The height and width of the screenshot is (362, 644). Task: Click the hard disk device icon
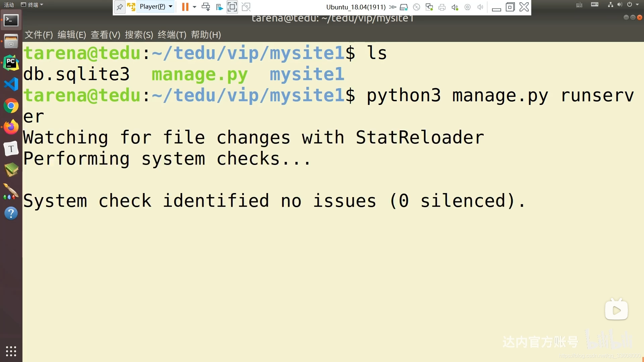point(404,7)
